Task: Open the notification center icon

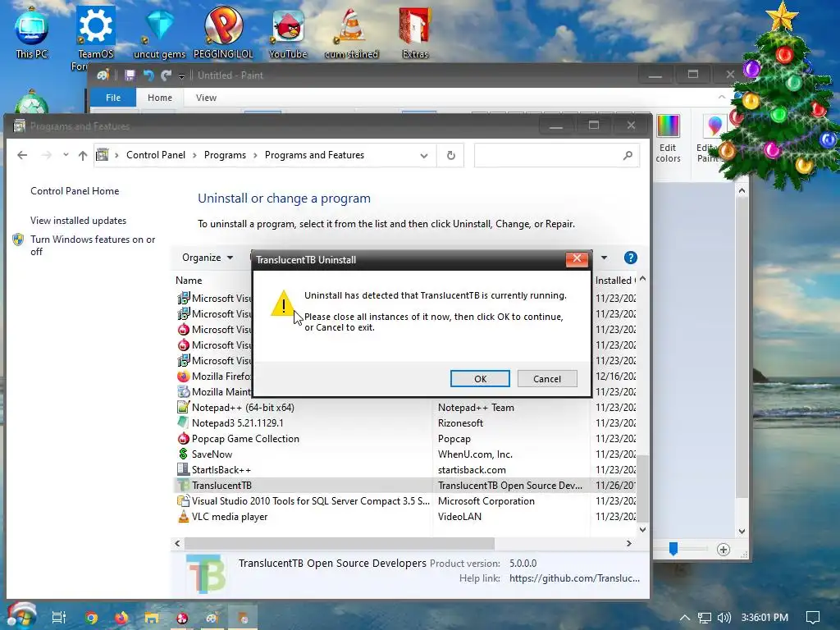Action: [x=813, y=618]
